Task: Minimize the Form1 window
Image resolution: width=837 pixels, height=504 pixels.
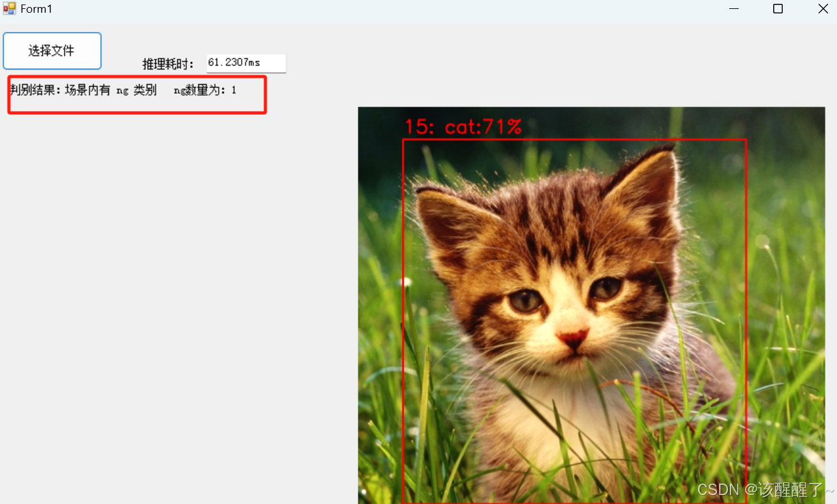Action: coord(734,9)
